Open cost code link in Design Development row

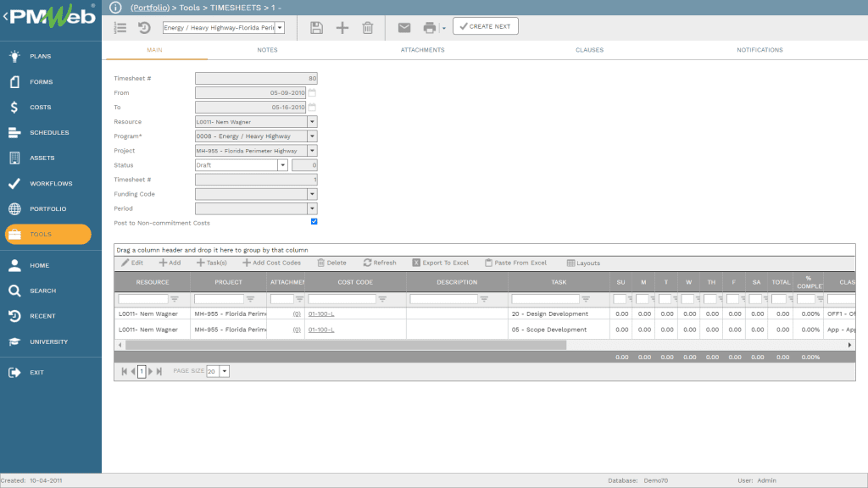point(321,313)
